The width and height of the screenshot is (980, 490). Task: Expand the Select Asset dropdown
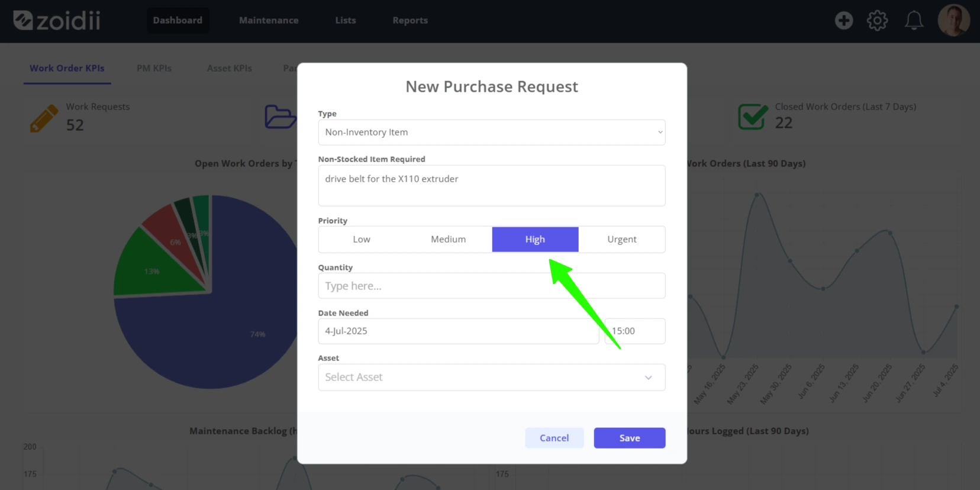(492, 377)
